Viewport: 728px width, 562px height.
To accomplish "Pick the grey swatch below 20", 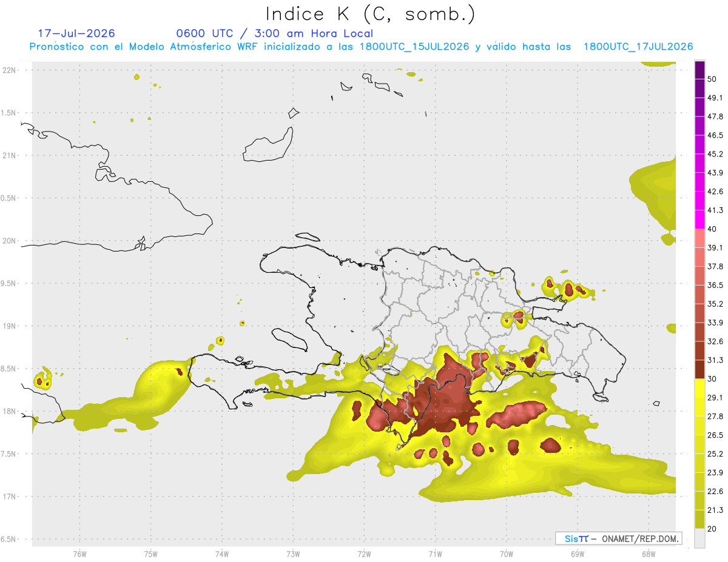I will pyautogui.click(x=699, y=538).
